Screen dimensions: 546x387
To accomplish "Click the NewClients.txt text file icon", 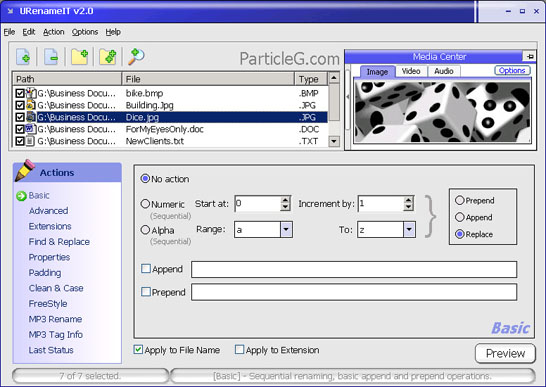I will (x=30, y=141).
